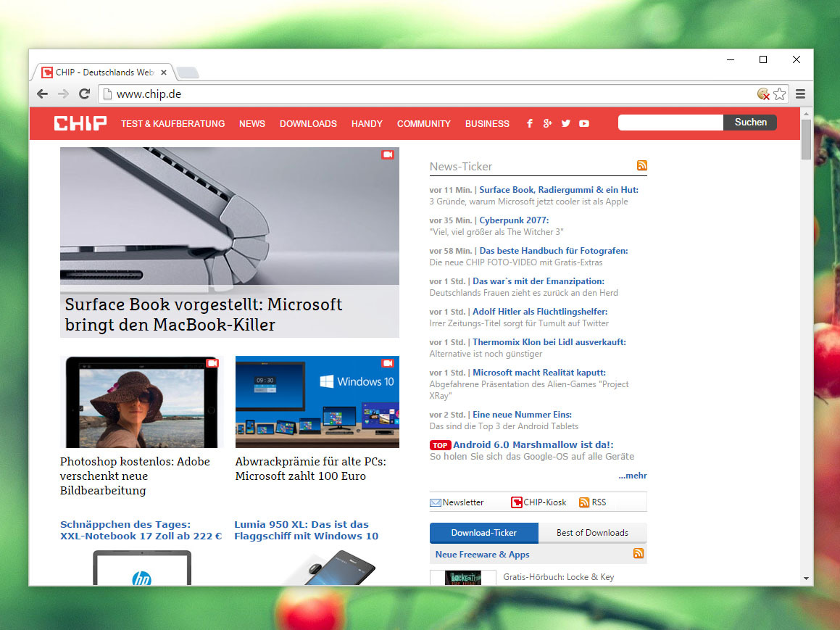Select the Download-Ticker tab
The width and height of the screenshot is (840, 630).
pyautogui.click(x=483, y=533)
